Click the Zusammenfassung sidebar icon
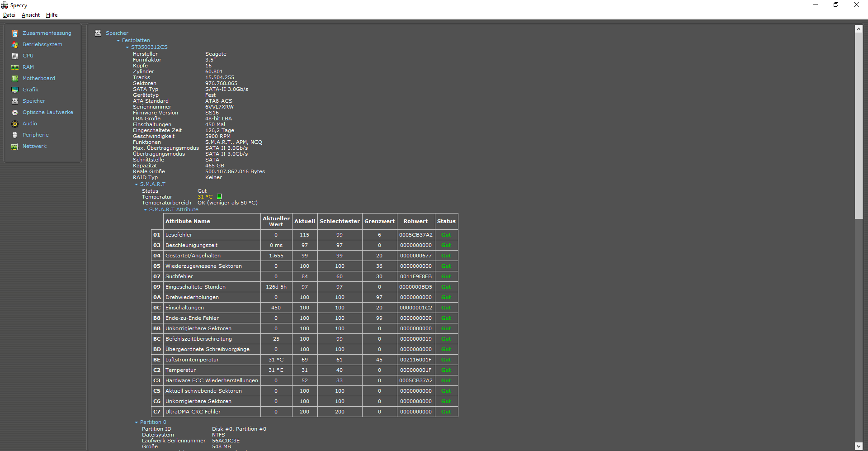Screen dimensions: 868x451 15,33
